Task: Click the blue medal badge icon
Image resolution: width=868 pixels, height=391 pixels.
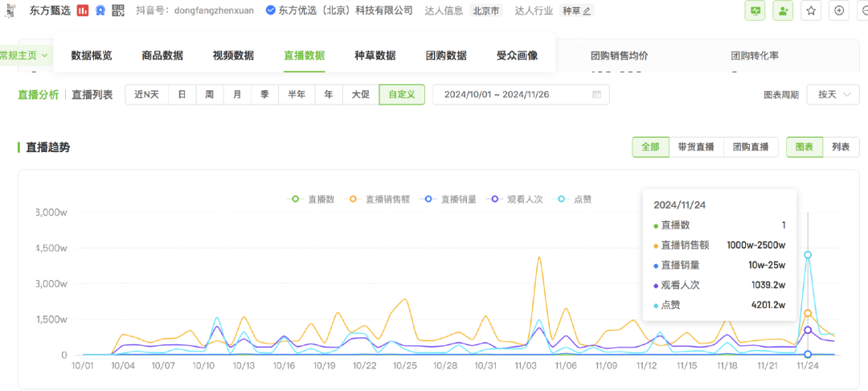Action: click(x=100, y=10)
